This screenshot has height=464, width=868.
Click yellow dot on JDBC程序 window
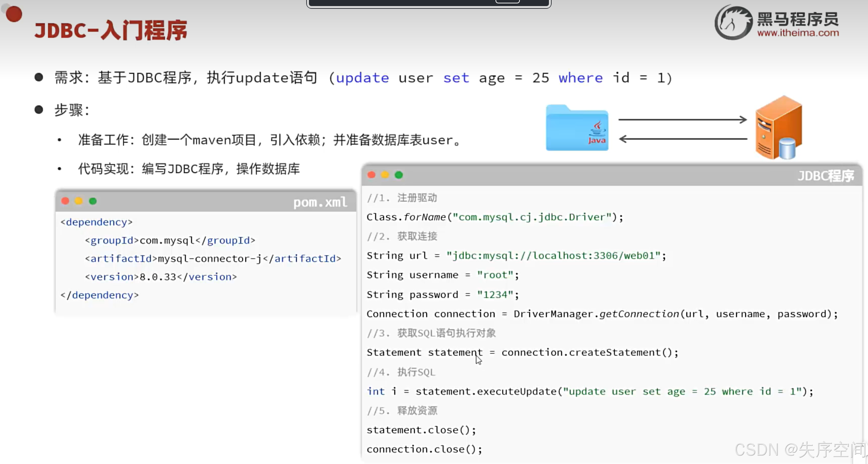pyautogui.click(x=385, y=175)
